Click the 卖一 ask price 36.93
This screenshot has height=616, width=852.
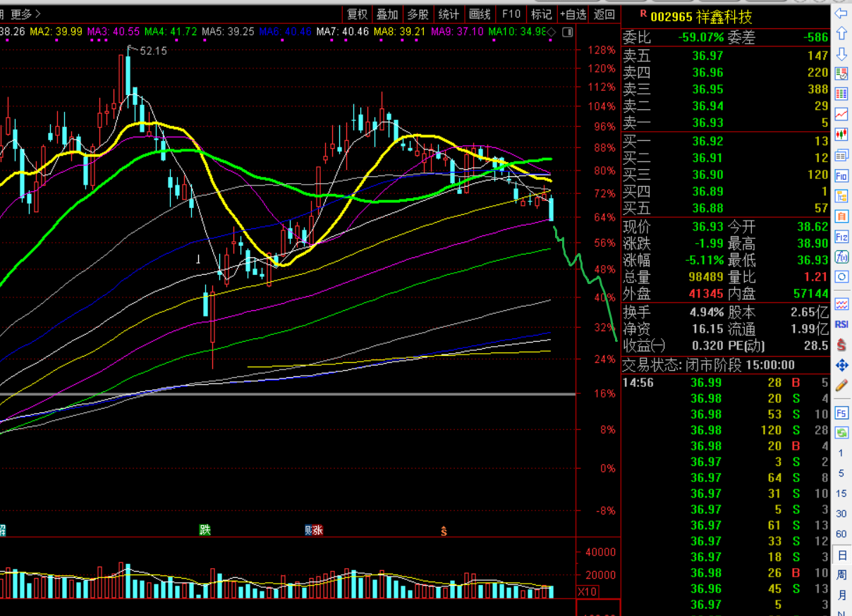coord(707,123)
